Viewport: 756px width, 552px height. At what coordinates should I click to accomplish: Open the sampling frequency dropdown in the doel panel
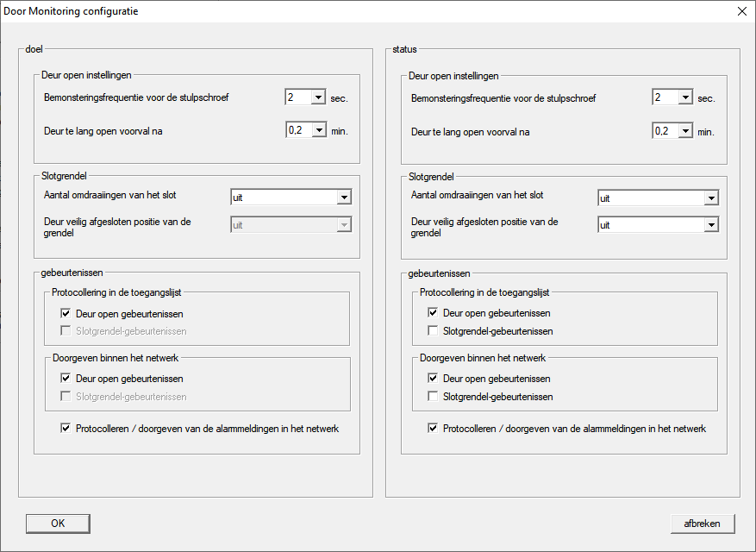(x=317, y=97)
